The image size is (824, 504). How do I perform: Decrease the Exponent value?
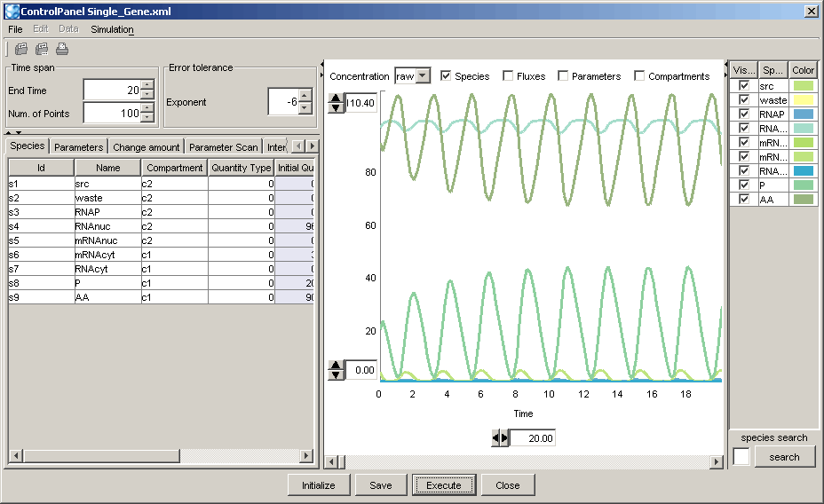[305, 108]
